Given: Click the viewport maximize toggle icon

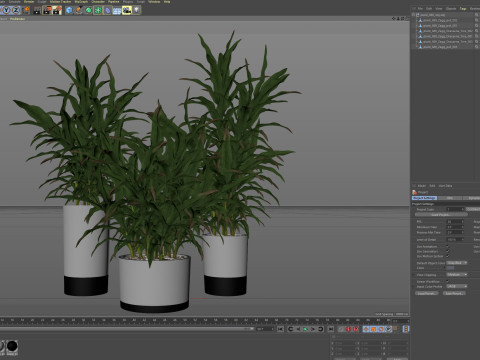Looking at the screenshot, I should (406, 19).
